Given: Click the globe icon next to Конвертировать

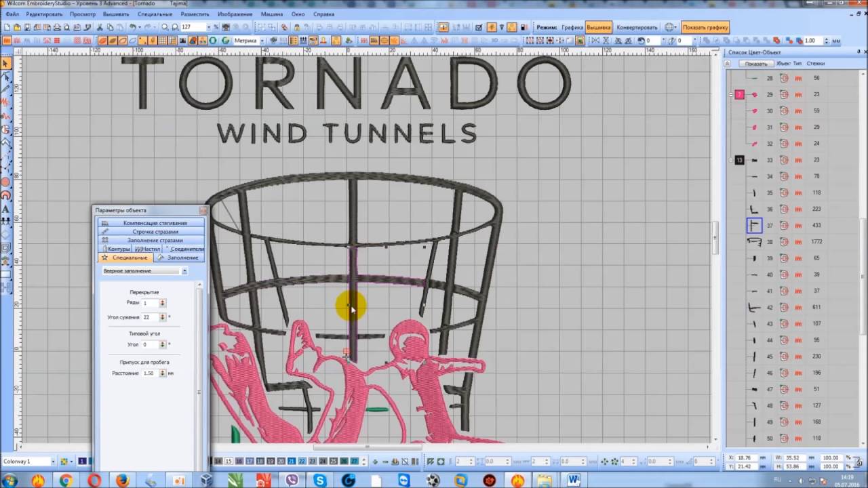Looking at the screenshot, I should (670, 27).
